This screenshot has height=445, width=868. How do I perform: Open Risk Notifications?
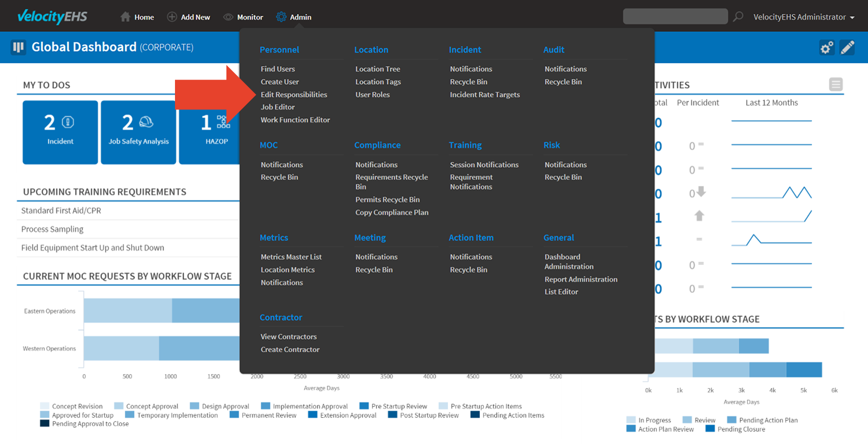click(x=566, y=165)
